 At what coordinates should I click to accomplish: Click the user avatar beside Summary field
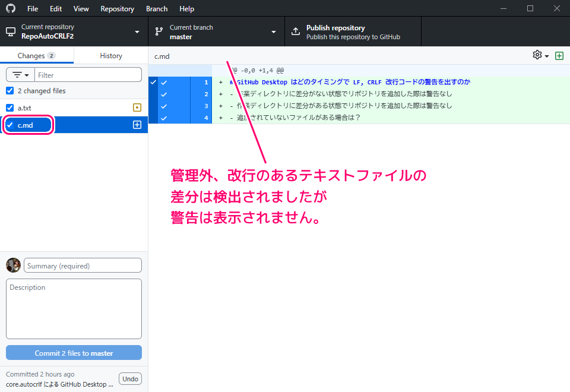point(13,265)
